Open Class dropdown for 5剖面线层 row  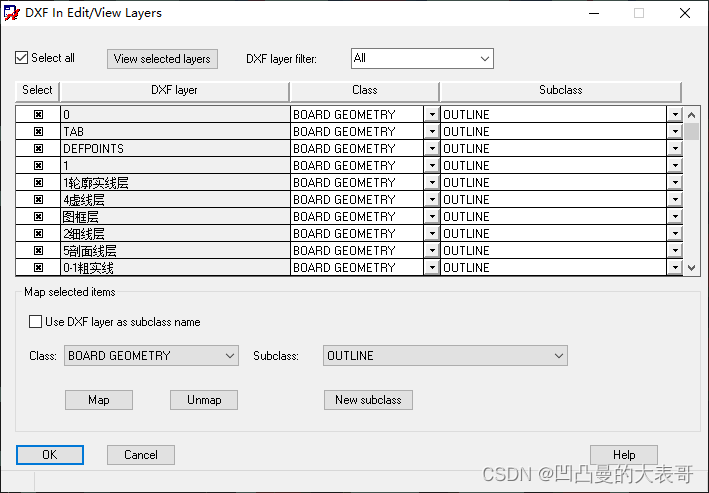point(432,251)
